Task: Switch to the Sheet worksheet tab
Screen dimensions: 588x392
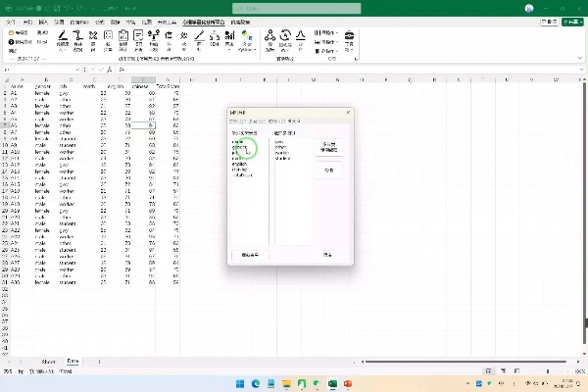Action: pyautogui.click(x=48, y=362)
